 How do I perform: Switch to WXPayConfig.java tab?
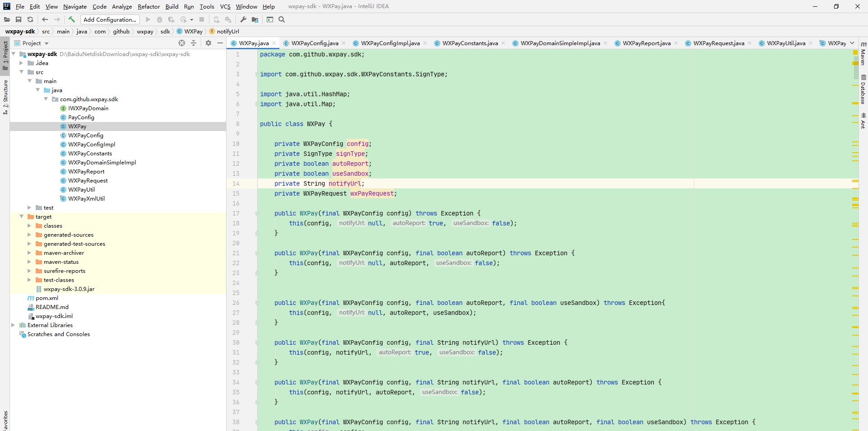pos(315,43)
